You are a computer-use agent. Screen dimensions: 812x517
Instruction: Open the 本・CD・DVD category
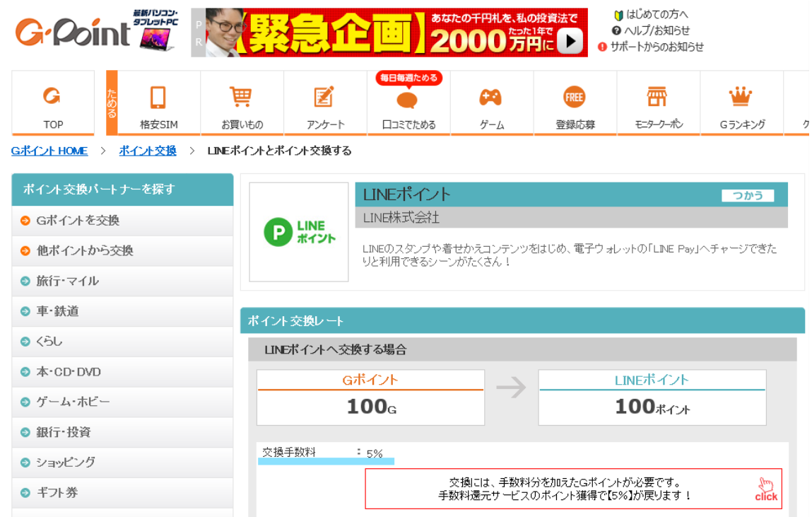point(123,372)
